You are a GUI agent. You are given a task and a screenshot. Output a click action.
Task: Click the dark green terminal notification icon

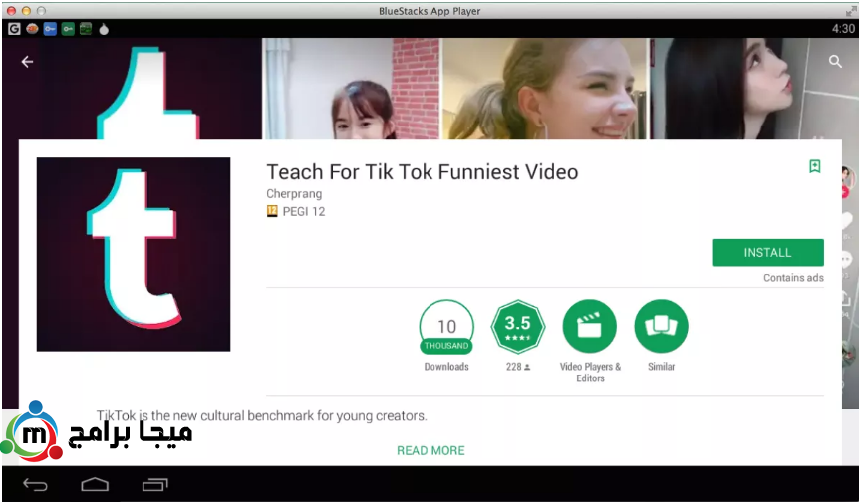[86, 29]
